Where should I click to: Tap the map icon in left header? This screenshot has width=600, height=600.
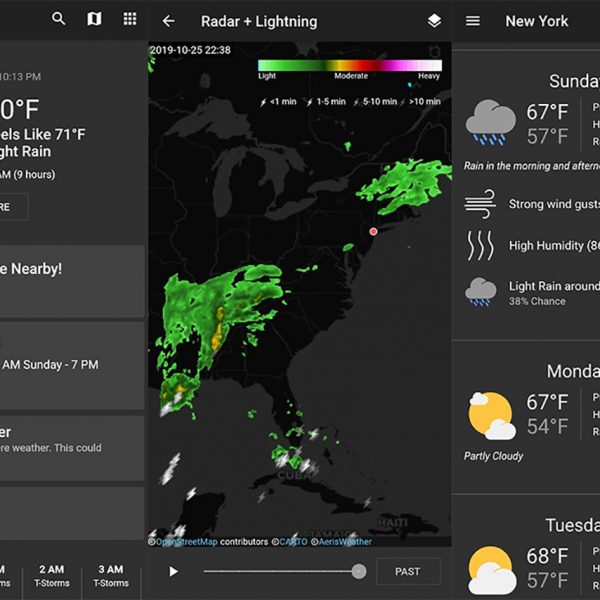point(94,19)
